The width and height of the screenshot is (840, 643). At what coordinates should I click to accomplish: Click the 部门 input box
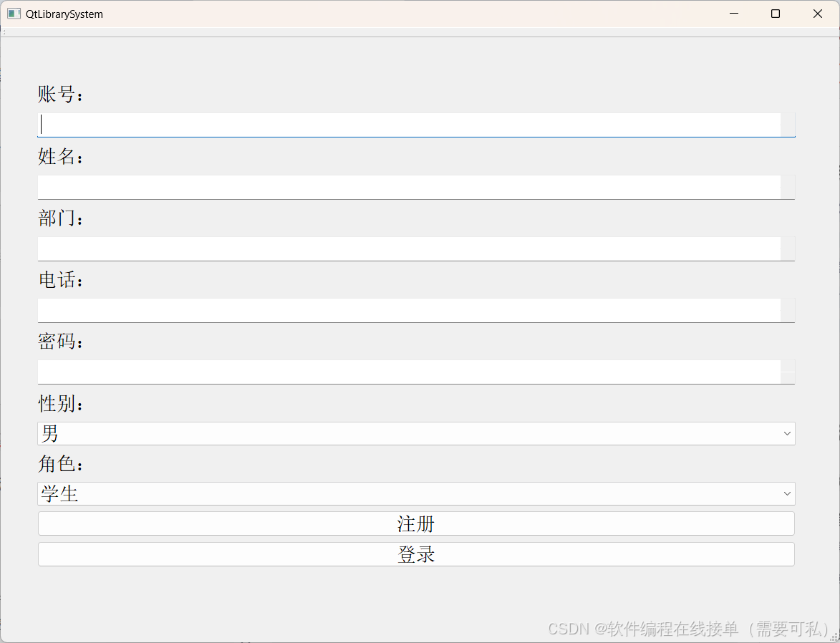tap(416, 248)
